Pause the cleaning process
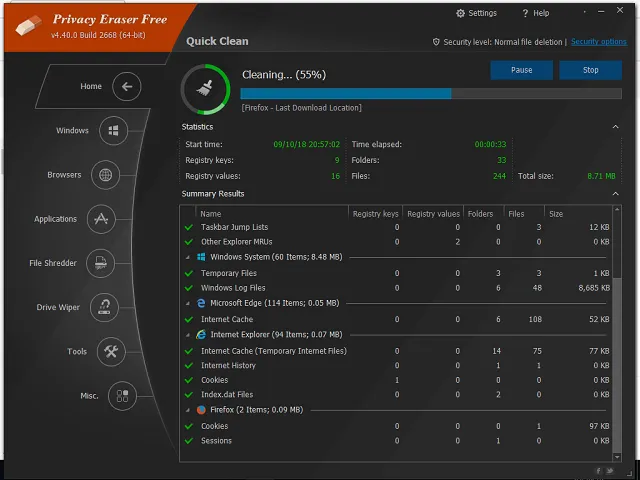 (521, 70)
